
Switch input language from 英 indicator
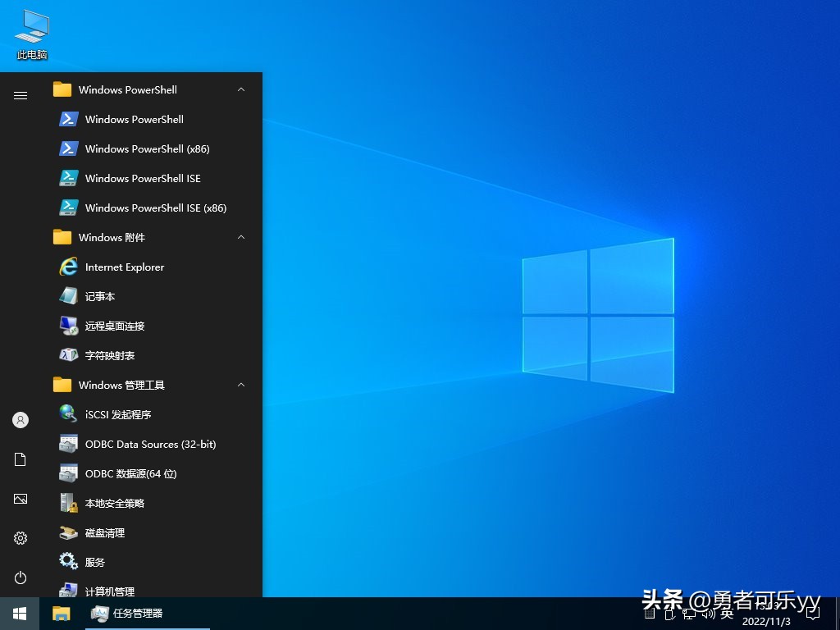coord(725,614)
